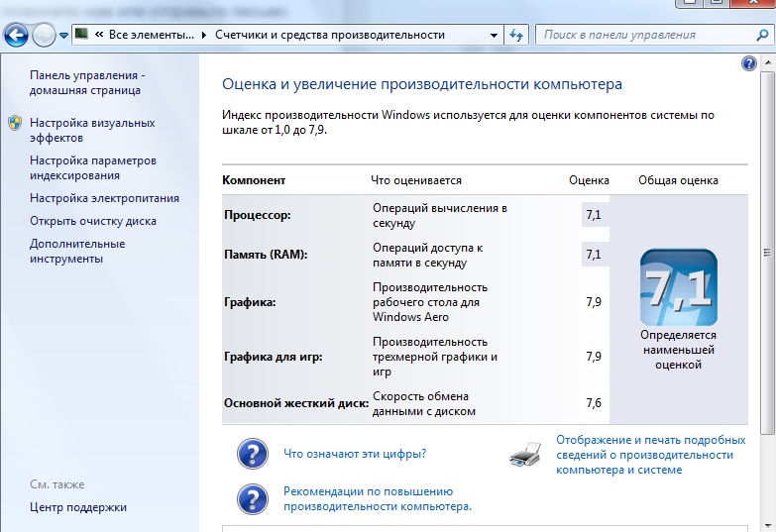The image size is (776, 532).
Task: Open Help via blue question mark icon
Action: (749, 63)
